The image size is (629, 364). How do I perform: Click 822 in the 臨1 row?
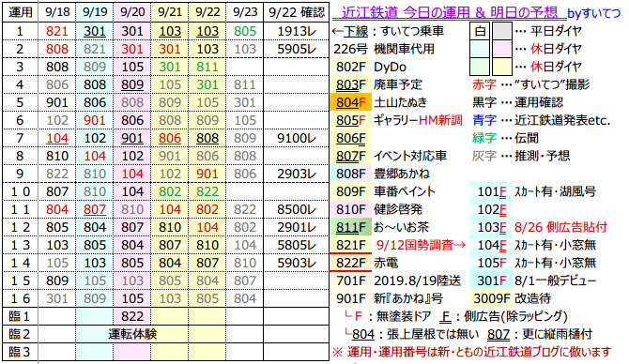[x=132, y=316]
